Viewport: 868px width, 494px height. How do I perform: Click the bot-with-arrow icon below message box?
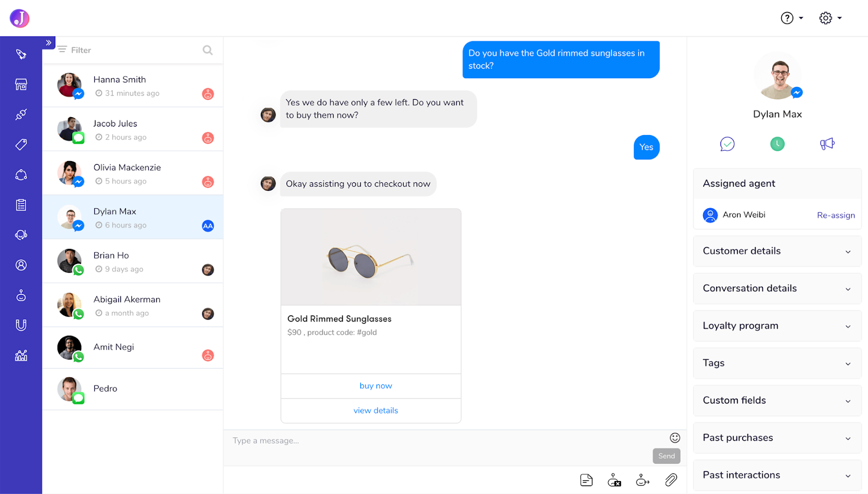tap(642, 480)
